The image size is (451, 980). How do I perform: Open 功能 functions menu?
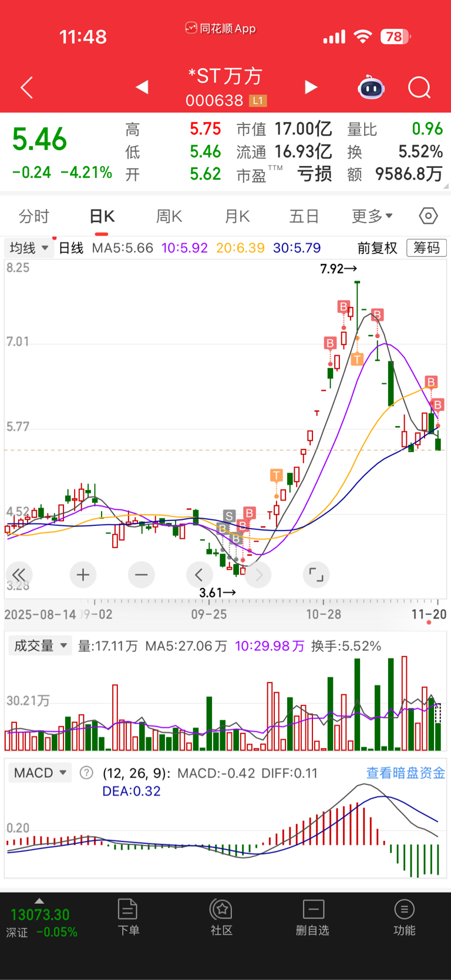click(x=404, y=918)
